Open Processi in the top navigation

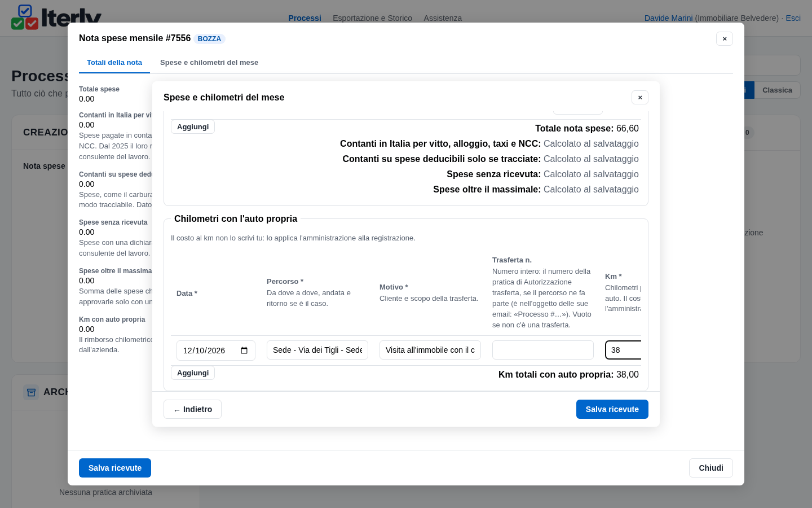pos(305,18)
